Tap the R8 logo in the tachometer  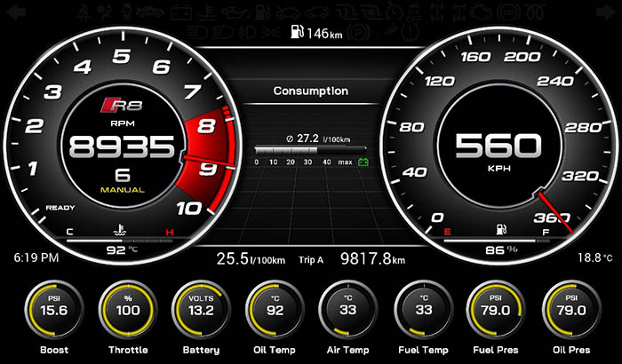point(121,105)
